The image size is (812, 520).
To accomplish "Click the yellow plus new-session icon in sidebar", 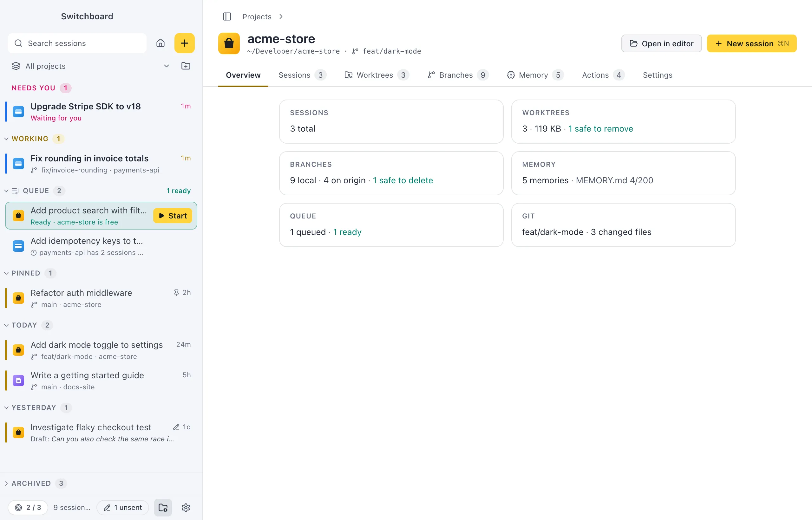I will [184, 43].
